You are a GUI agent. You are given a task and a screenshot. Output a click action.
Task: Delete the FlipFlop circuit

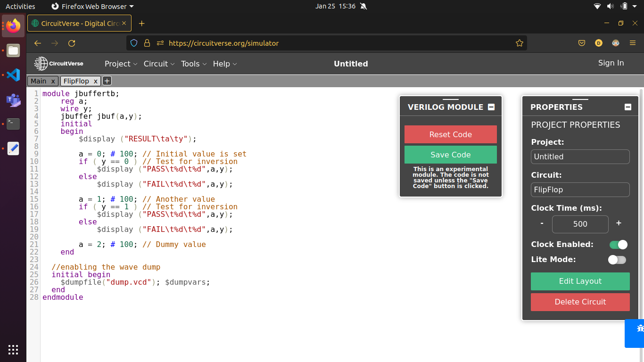coord(580,302)
